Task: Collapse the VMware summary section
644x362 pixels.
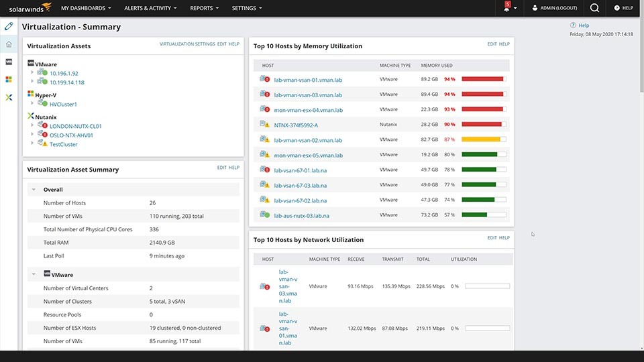Action: point(34,275)
